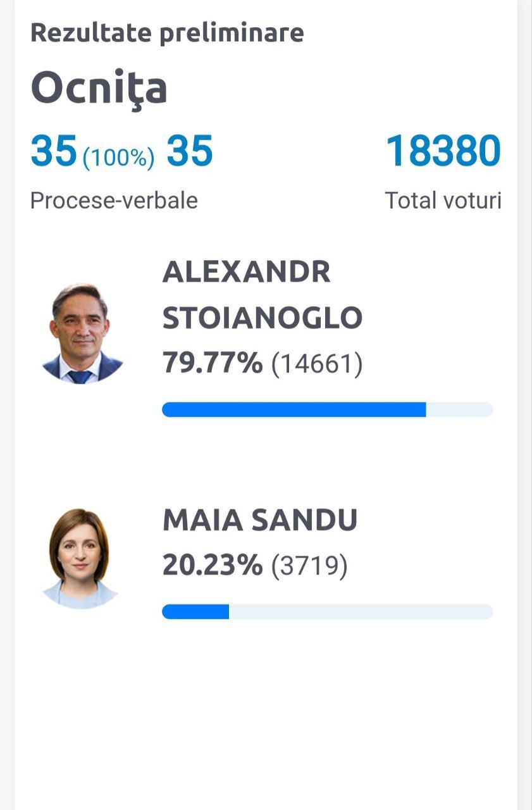Image resolution: width=532 pixels, height=810 pixels.
Task: Click Maia Sandu's candidate photo
Action: click(80, 559)
